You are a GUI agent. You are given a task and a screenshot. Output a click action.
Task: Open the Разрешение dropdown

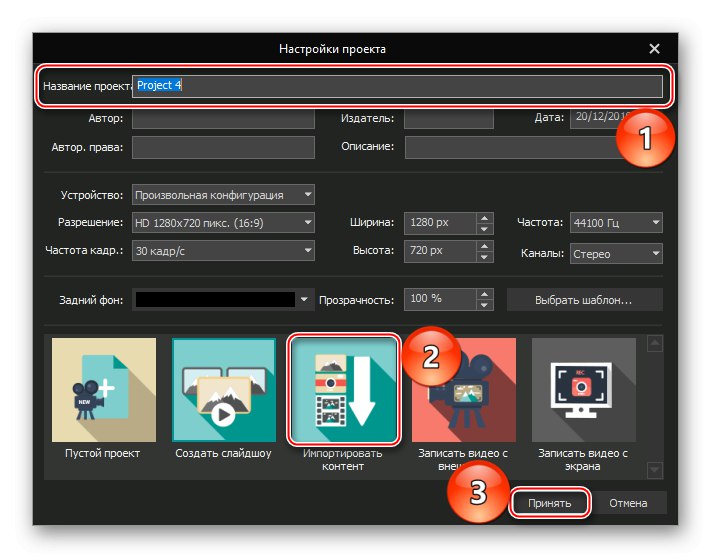point(223,223)
